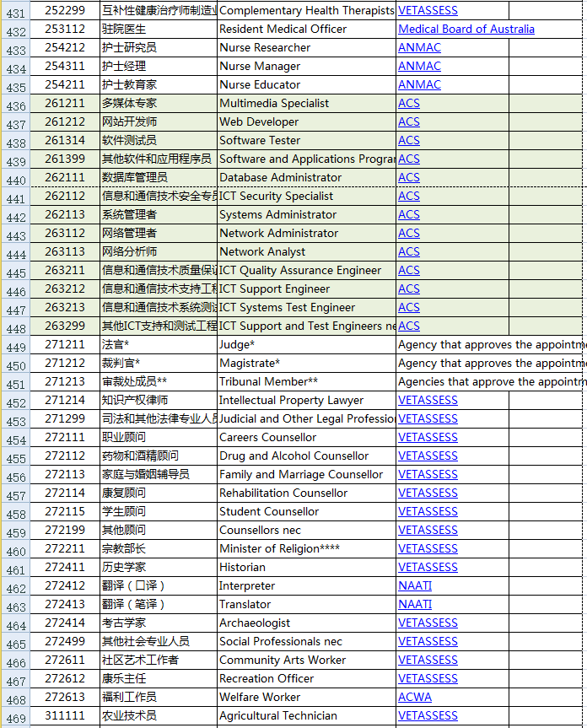Select row header 449

pyautogui.click(x=16, y=345)
